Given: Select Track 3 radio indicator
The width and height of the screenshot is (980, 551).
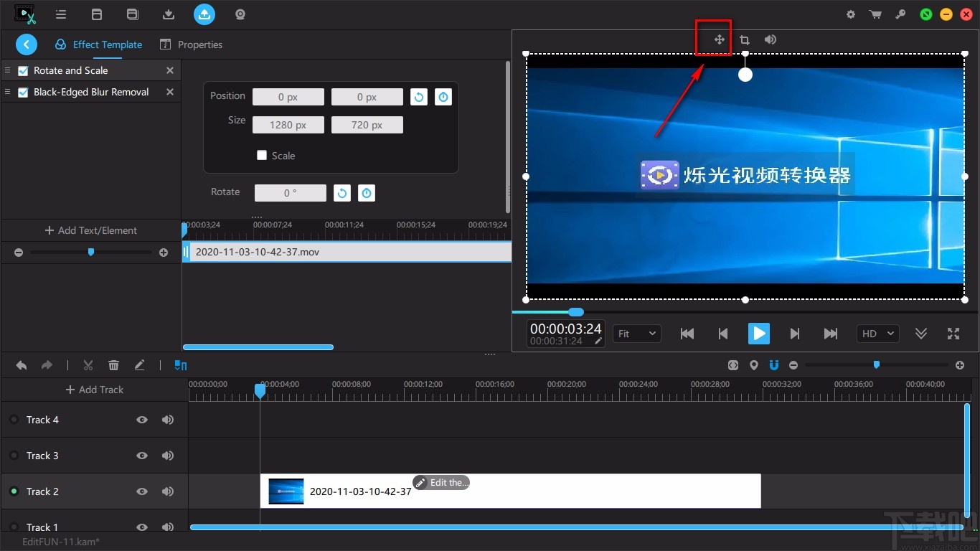Looking at the screenshot, I should tap(14, 456).
